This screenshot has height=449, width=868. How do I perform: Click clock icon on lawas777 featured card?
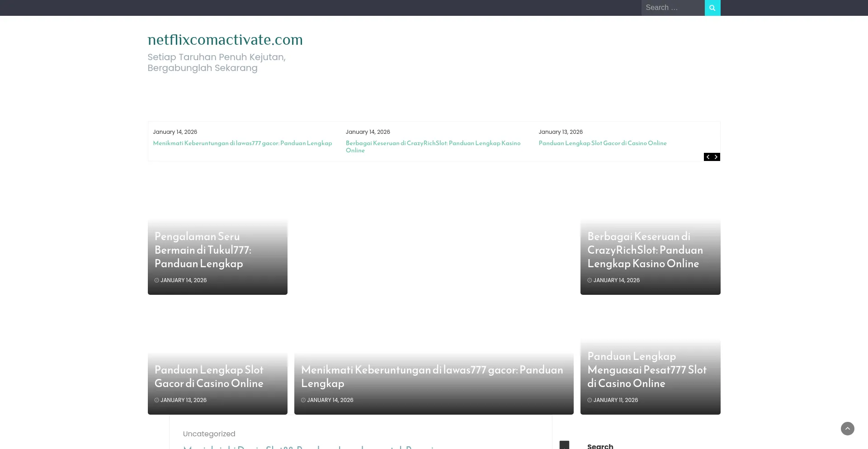pos(303,400)
